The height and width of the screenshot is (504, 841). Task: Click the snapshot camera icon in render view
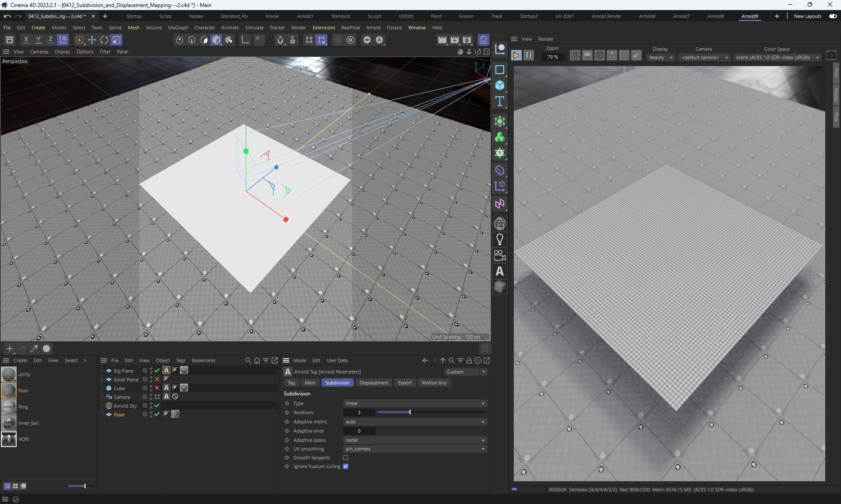coord(831,56)
